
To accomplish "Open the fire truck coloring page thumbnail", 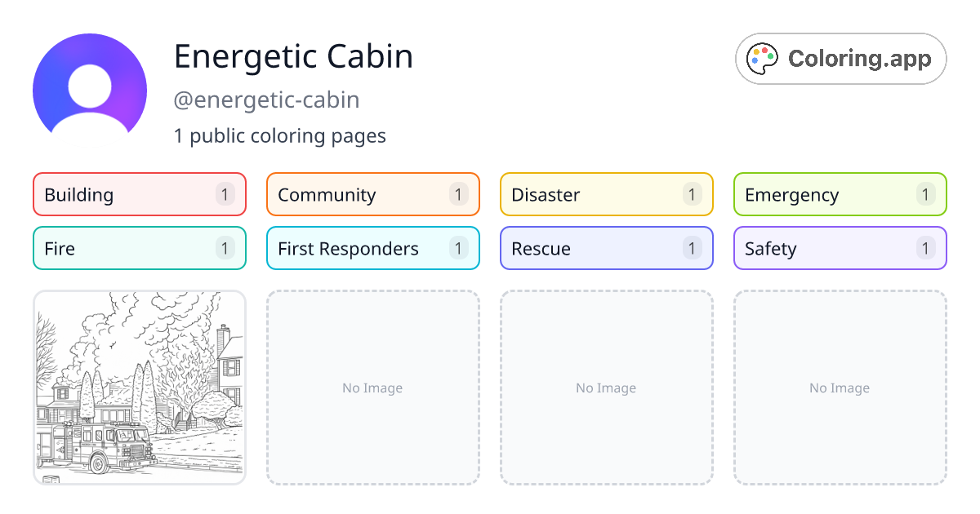I will (x=140, y=388).
